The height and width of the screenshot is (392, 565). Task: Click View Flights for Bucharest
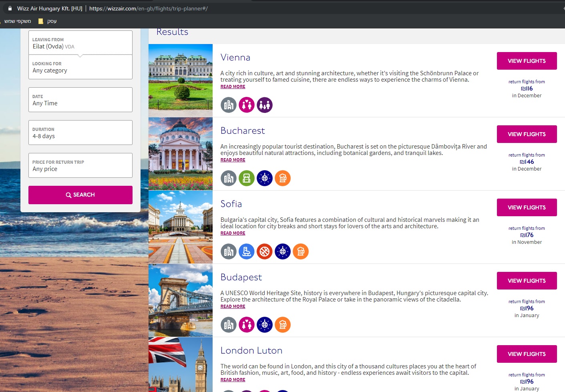[527, 134]
